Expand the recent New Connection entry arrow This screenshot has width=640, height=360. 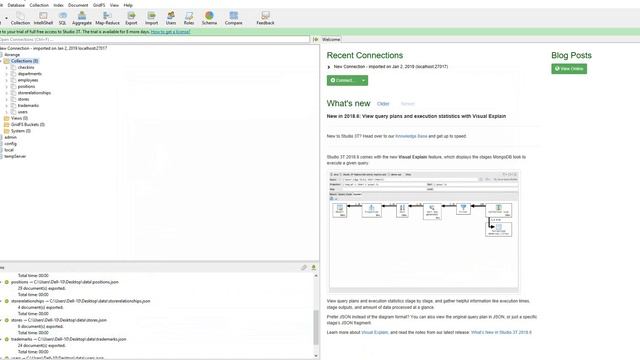(x=329, y=67)
